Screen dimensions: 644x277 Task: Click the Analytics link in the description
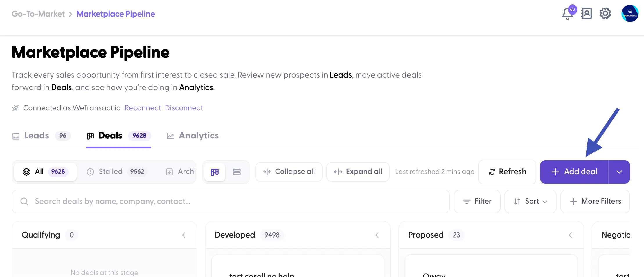(196, 87)
